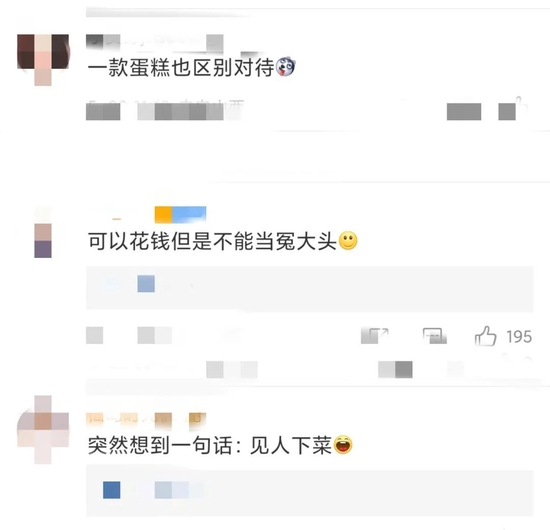Open comment 可以花钱但是不能当冤大头

(x=212, y=241)
